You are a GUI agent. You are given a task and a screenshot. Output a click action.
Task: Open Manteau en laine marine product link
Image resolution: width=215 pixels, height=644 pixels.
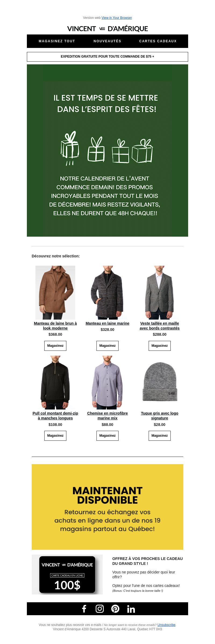(107, 323)
